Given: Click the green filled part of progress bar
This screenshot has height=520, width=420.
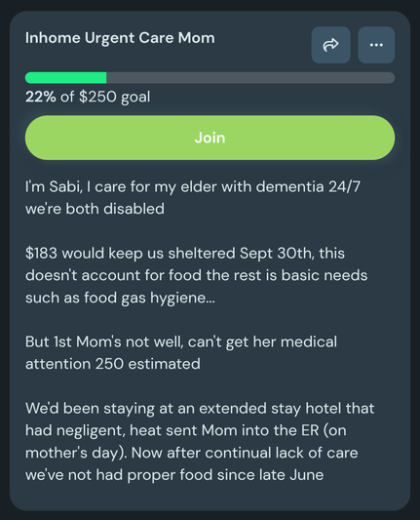Looking at the screenshot, I should tap(66, 78).
